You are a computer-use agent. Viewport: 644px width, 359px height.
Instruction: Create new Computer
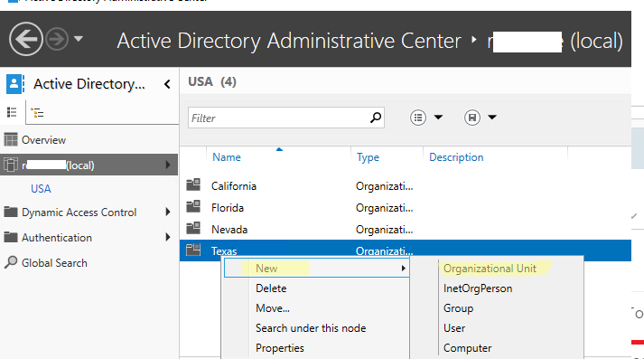coord(467,348)
